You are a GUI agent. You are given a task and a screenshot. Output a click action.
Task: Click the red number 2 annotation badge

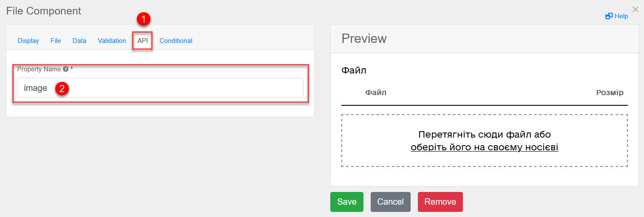tap(62, 89)
